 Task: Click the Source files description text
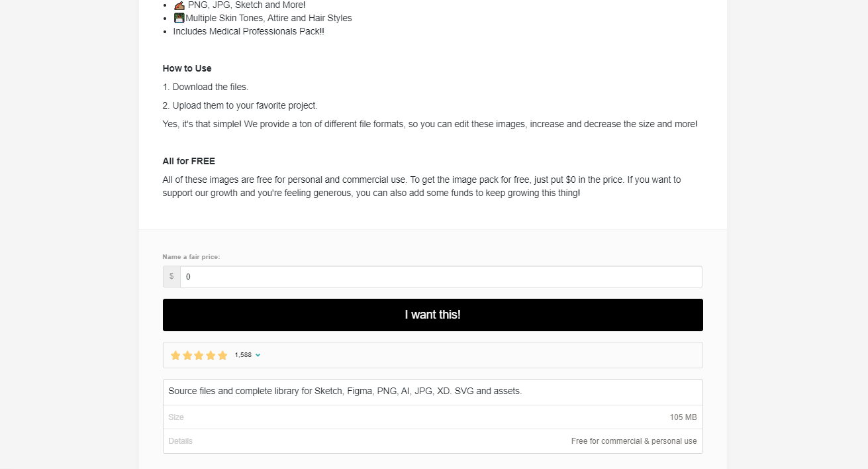tap(345, 391)
